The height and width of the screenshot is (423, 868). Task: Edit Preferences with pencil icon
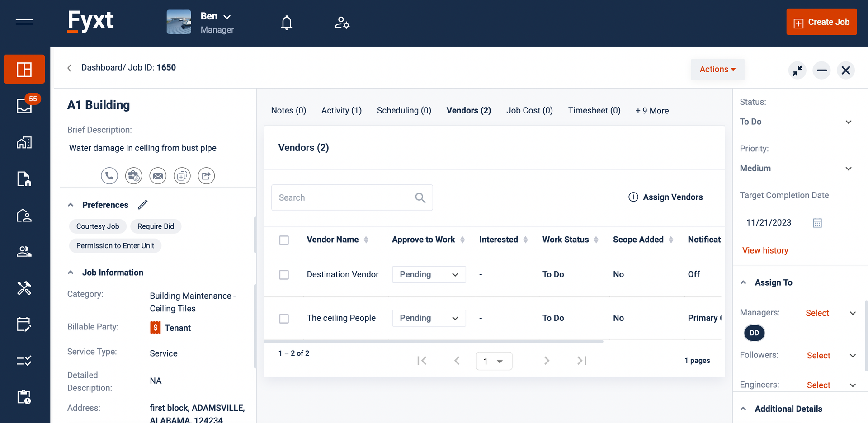pos(143,205)
